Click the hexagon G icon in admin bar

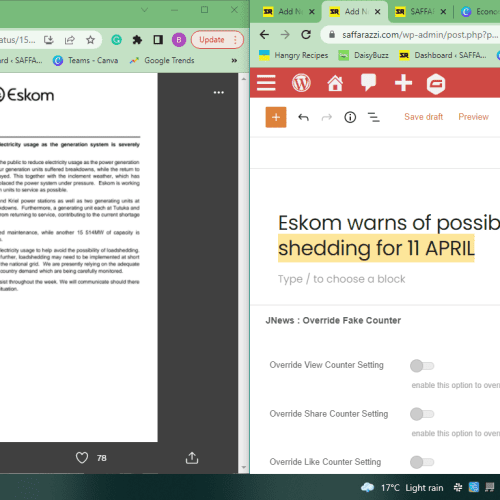coord(436,84)
